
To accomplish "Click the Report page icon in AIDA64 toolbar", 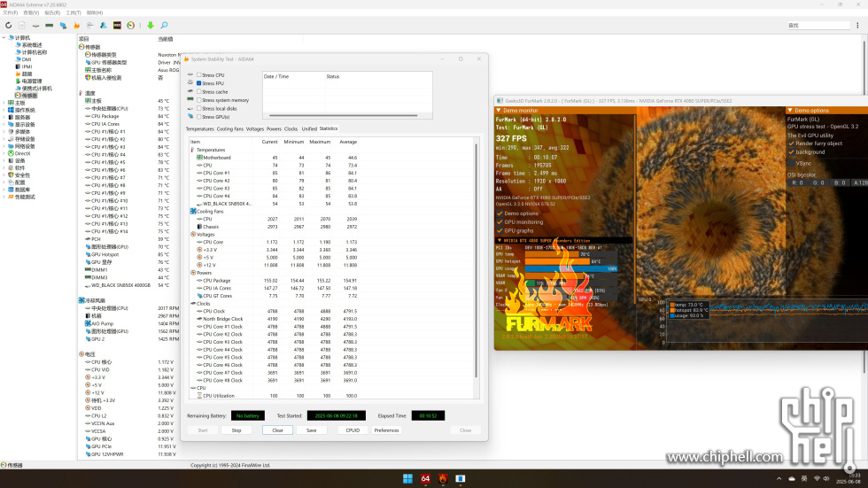I will coord(22,26).
